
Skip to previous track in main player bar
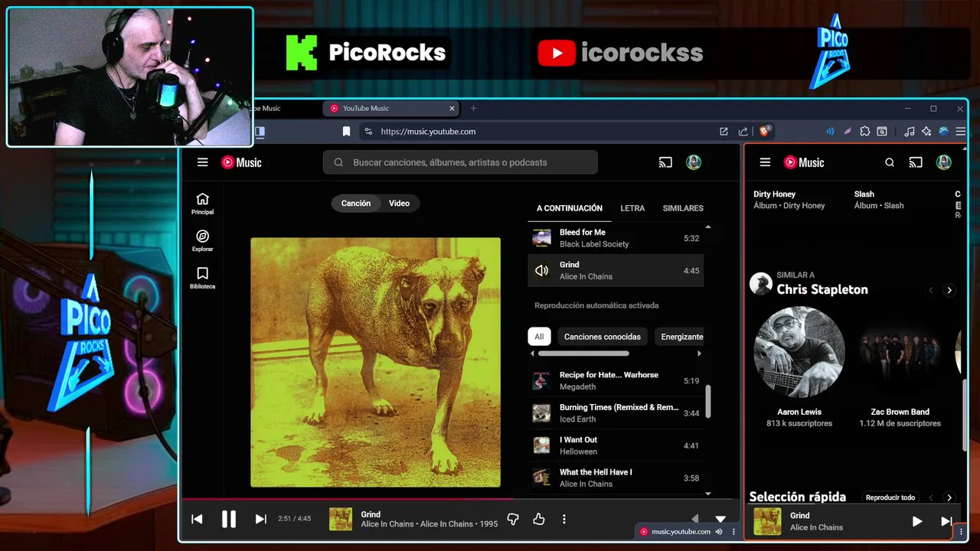[197, 519]
